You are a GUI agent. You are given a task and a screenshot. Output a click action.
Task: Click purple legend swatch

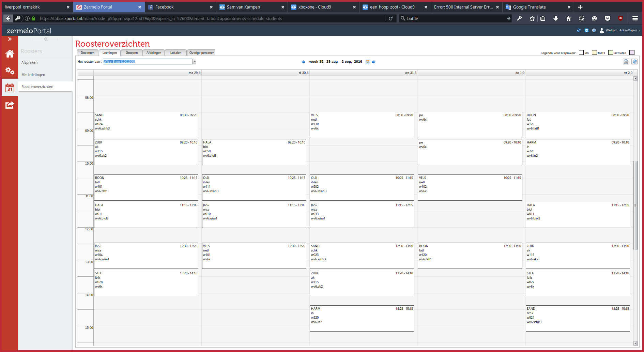pos(632,52)
